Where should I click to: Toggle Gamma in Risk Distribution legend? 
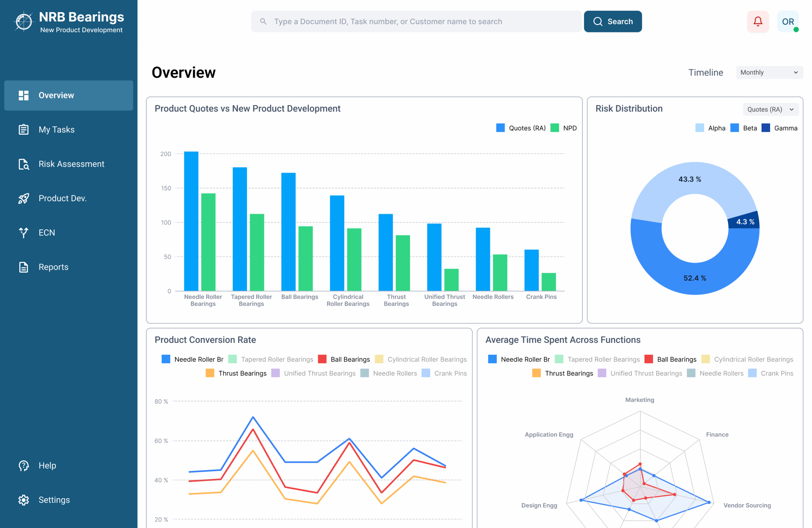[779, 128]
